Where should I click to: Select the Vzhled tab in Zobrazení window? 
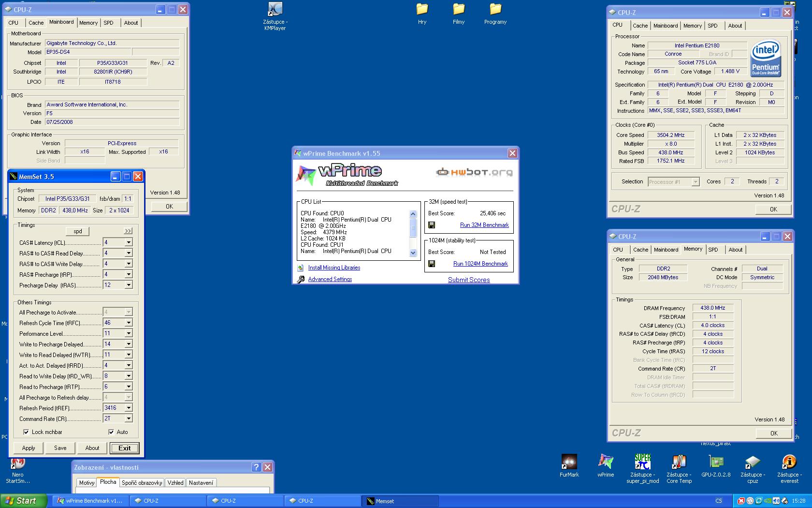click(x=175, y=483)
